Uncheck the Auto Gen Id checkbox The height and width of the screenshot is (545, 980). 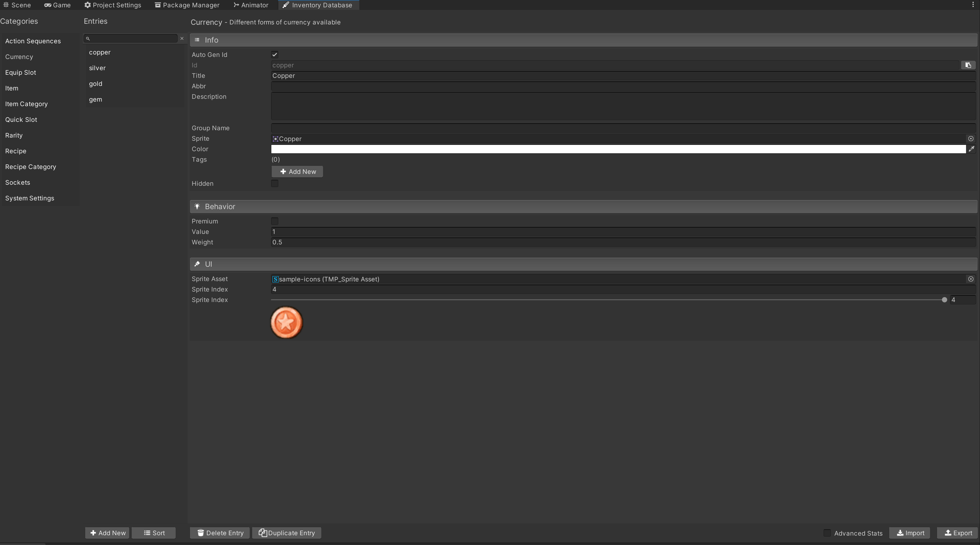pyautogui.click(x=275, y=55)
